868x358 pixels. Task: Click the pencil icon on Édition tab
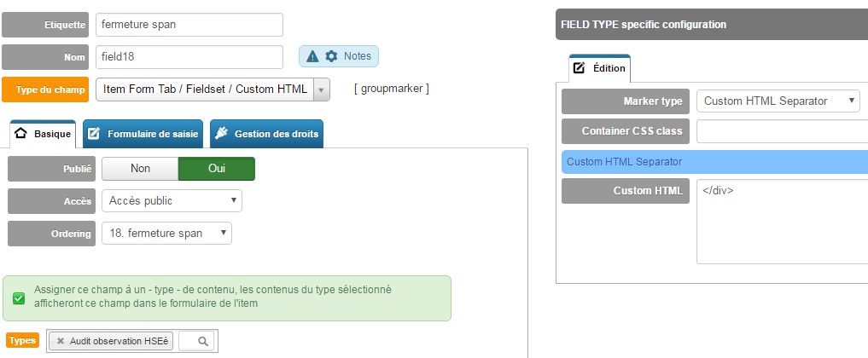click(x=579, y=68)
